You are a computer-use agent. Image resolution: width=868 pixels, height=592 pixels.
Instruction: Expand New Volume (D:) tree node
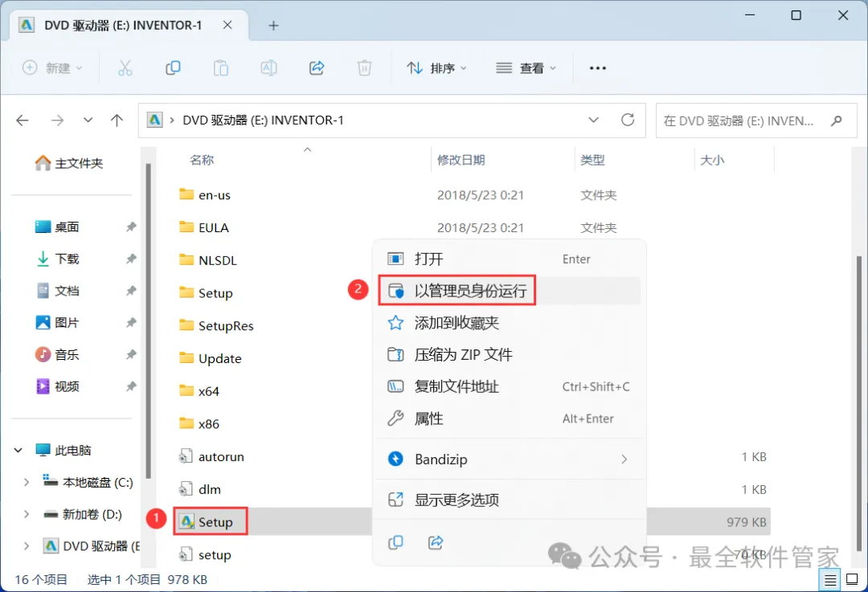[27, 515]
